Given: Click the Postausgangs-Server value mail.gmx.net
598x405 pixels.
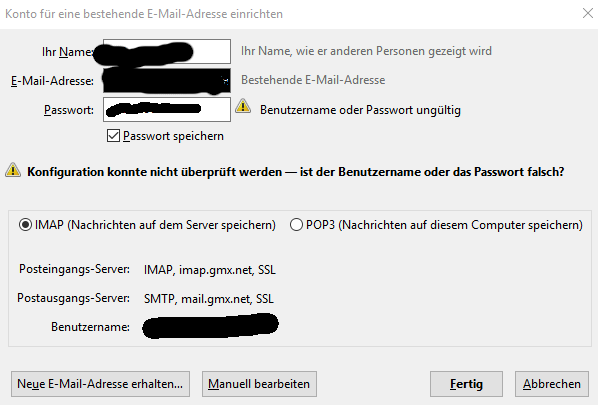Looking at the screenshot, I should click(x=216, y=299).
